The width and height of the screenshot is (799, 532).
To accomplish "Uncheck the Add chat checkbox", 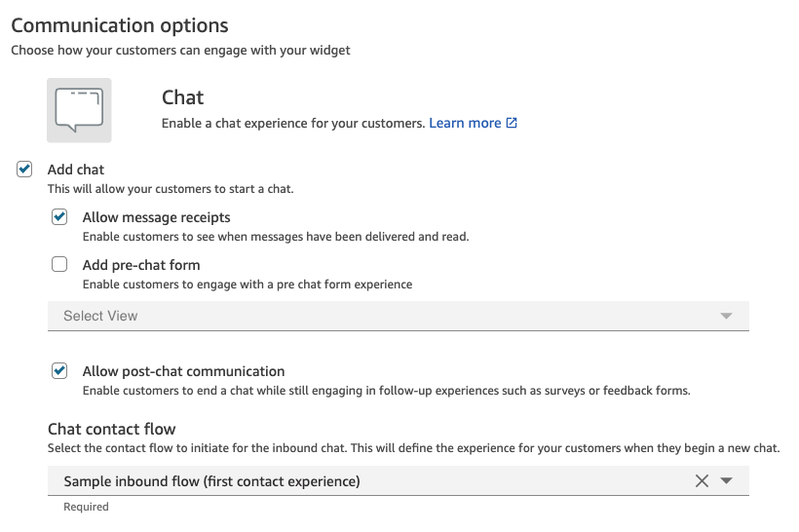I will [x=25, y=170].
